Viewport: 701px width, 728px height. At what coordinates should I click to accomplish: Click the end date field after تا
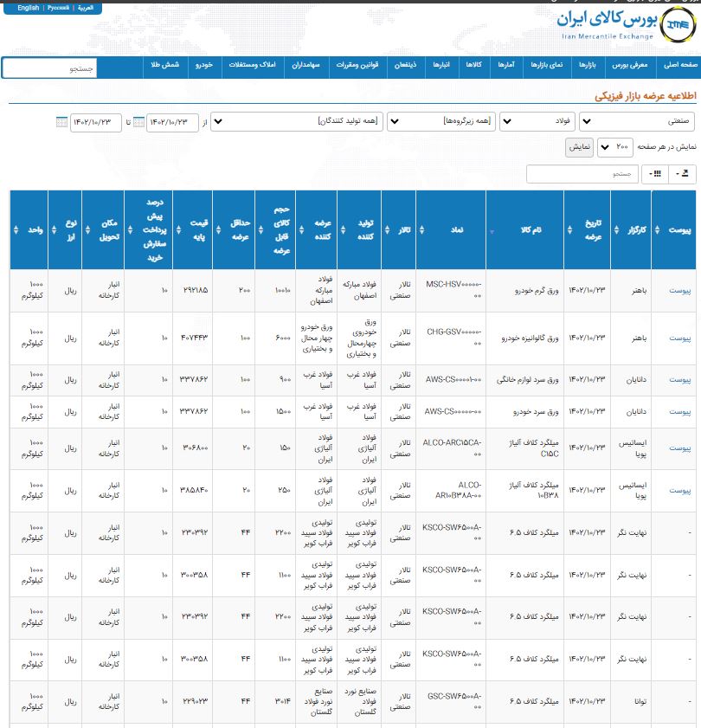point(96,123)
